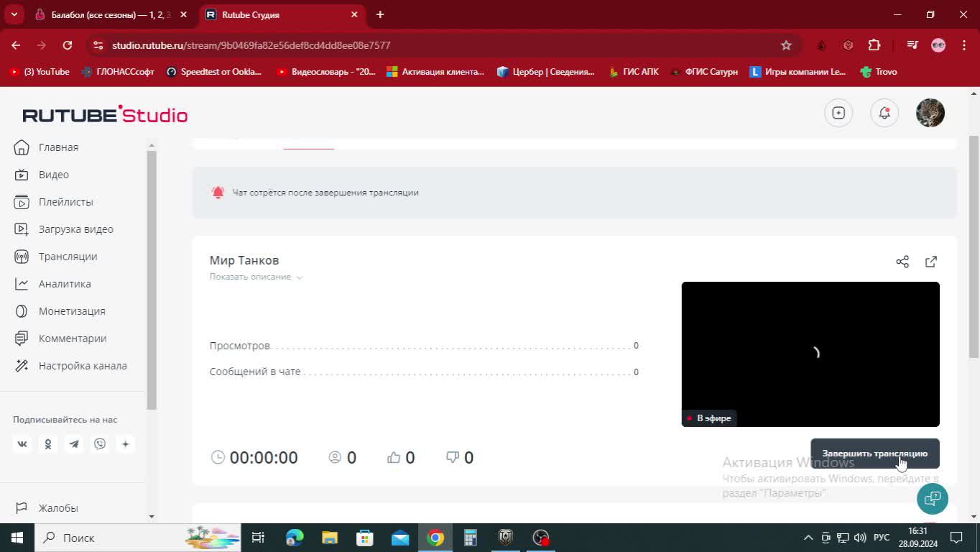Open the Mail app from the taskbar

pyautogui.click(x=400, y=538)
